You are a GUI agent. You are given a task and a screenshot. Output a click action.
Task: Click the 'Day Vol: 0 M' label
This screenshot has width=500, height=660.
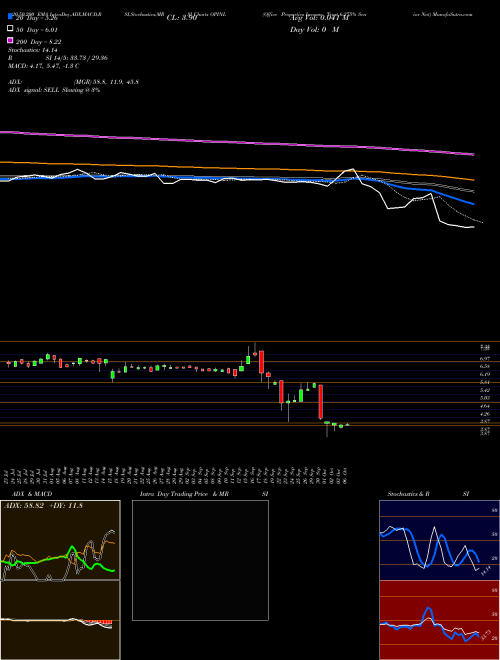(314, 30)
